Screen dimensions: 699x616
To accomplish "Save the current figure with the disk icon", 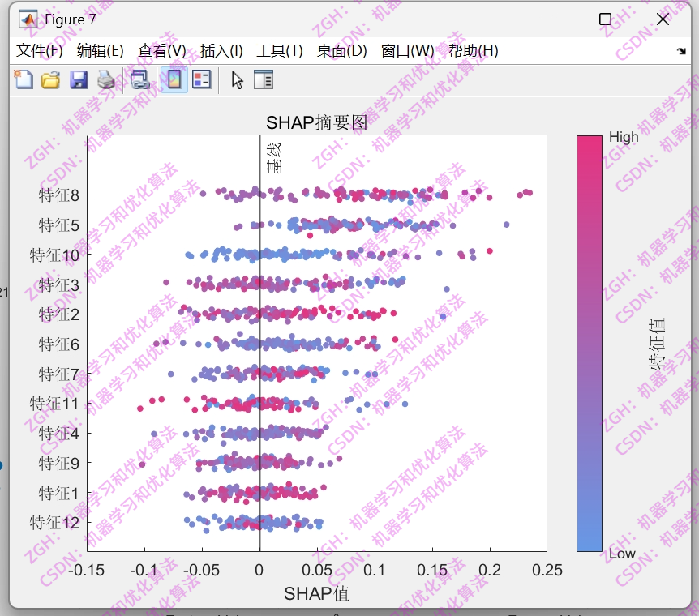I will tap(78, 79).
